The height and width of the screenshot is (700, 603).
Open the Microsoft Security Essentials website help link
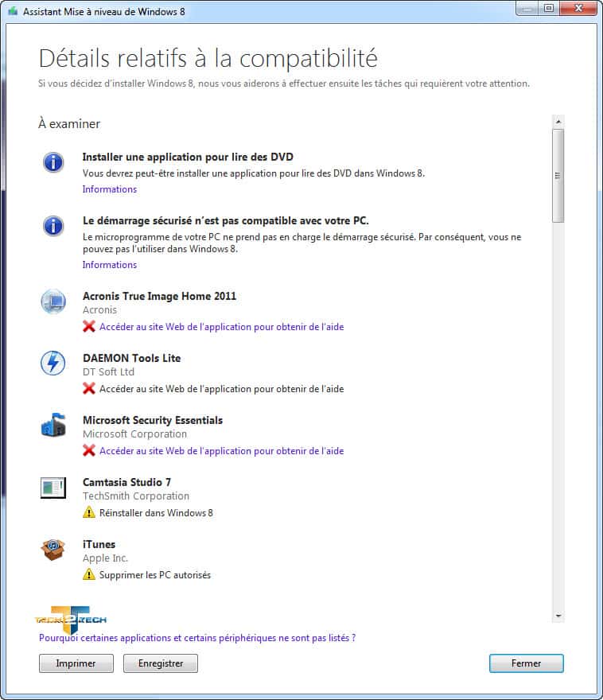coord(221,451)
